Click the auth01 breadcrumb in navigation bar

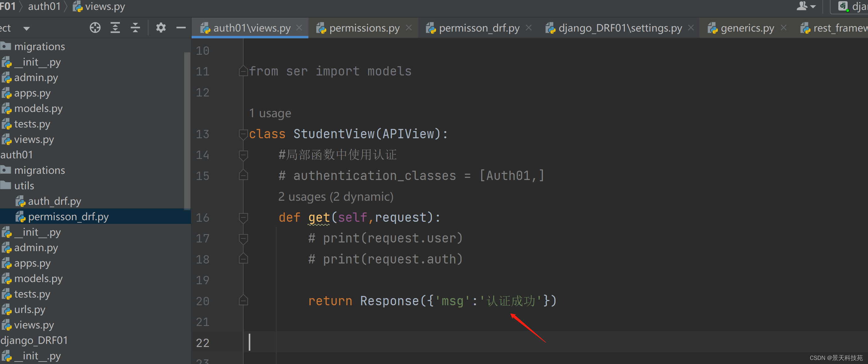(x=44, y=6)
